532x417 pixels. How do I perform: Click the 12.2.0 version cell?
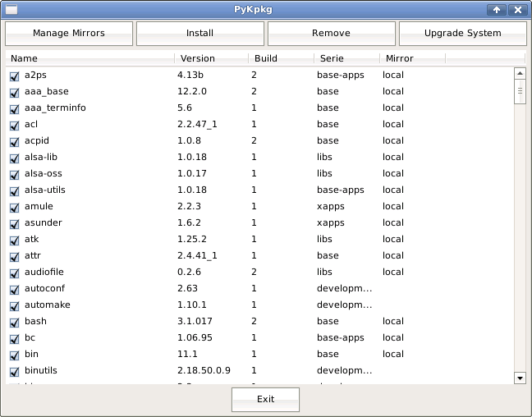coord(192,91)
